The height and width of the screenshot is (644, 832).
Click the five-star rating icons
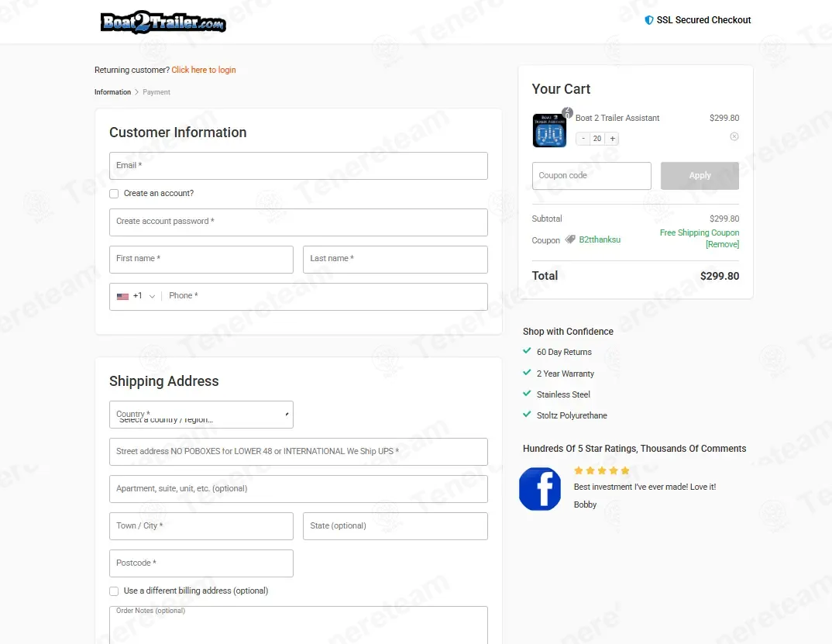(602, 470)
